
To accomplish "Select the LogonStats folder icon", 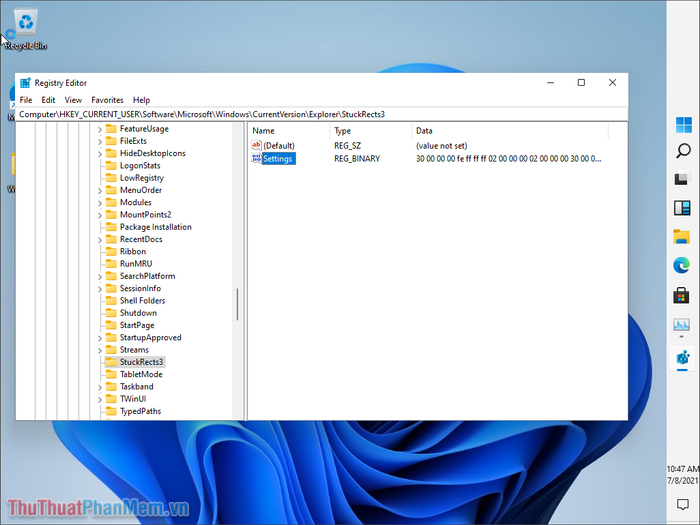I will coord(111,165).
